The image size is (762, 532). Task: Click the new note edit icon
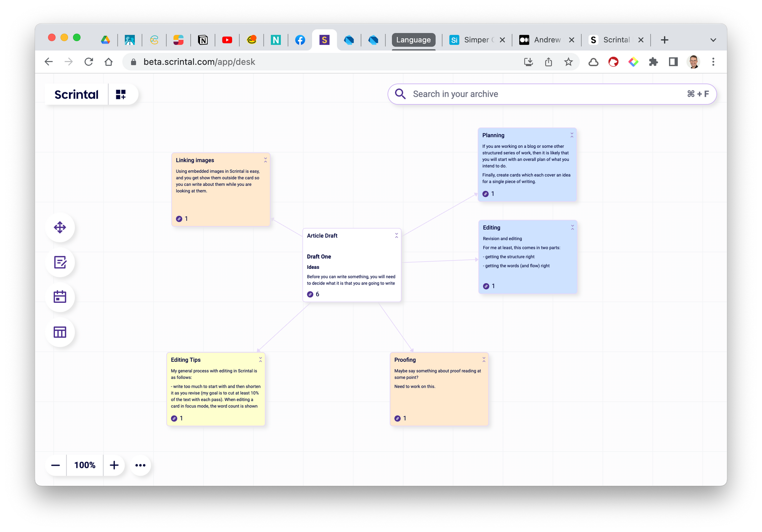pos(60,262)
